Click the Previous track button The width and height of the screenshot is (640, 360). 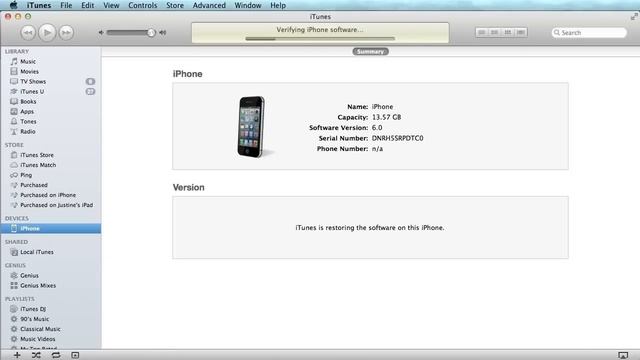(x=28, y=32)
